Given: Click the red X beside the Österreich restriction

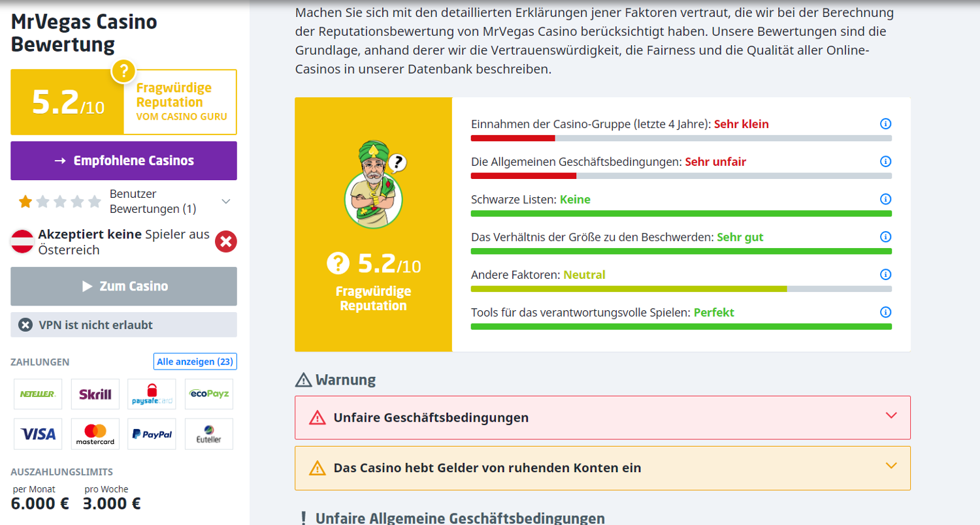Looking at the screenshot, I should point(227,242).
